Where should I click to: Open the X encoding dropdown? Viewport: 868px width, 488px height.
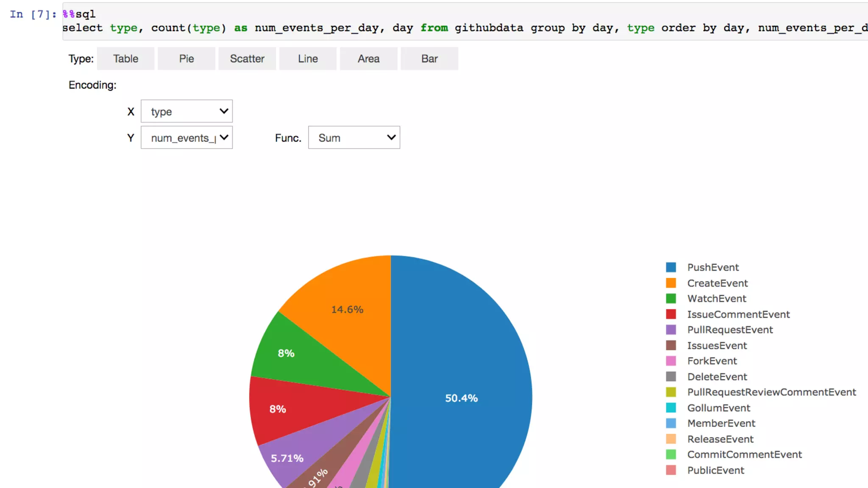(x=186, y=111)
